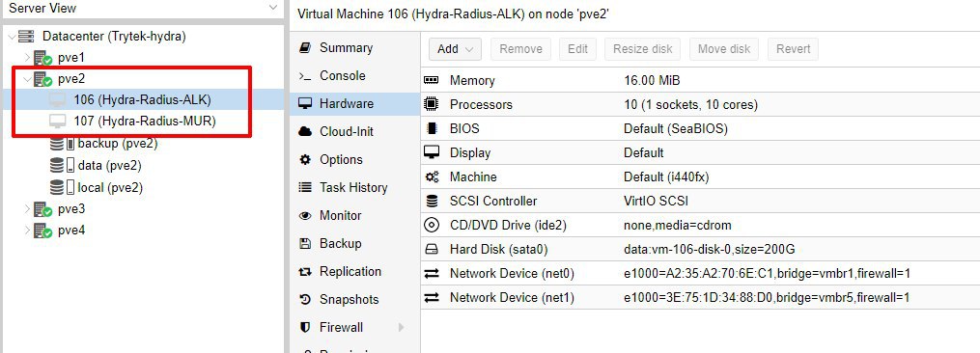Click VM 107 Hydra-Radius-MUR monitor icon

pos(57,122)
